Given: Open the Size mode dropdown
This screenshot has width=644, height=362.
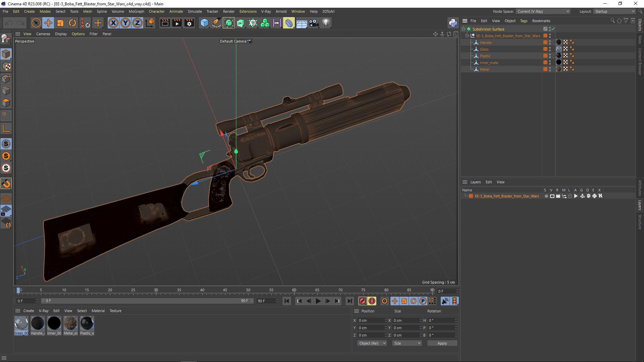Looking at the screenshot, I should point(407,343).
